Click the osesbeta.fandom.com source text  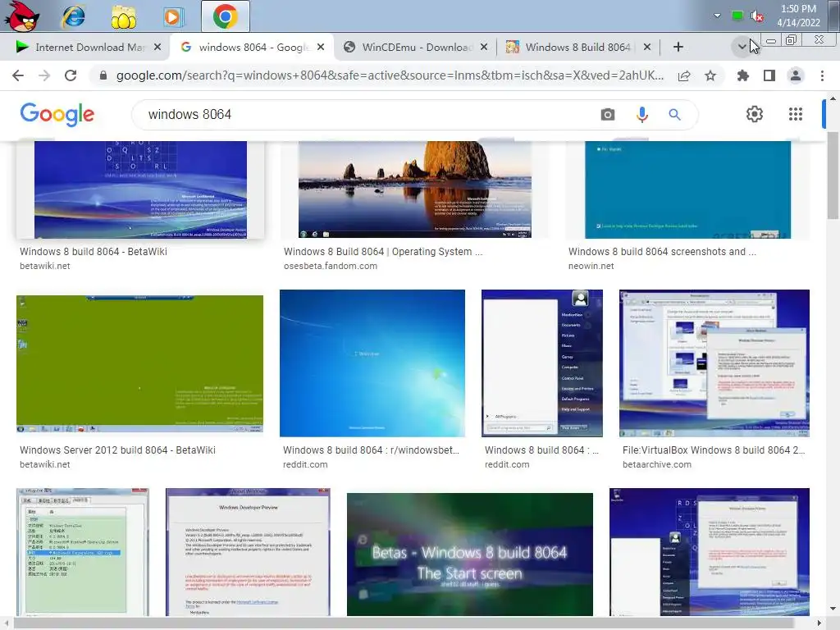pyautogui.click(x=331, y=267)
